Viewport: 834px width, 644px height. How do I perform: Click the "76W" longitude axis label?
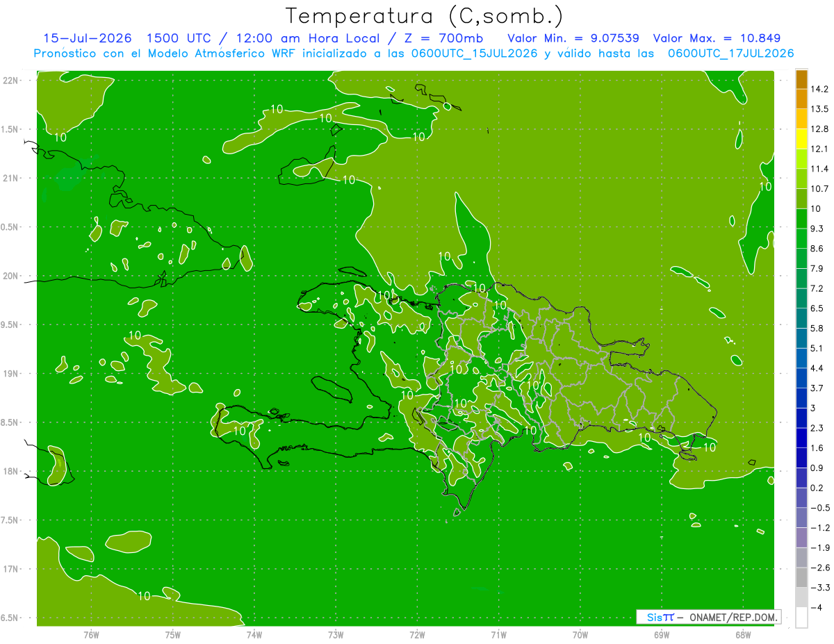point(91,635)
